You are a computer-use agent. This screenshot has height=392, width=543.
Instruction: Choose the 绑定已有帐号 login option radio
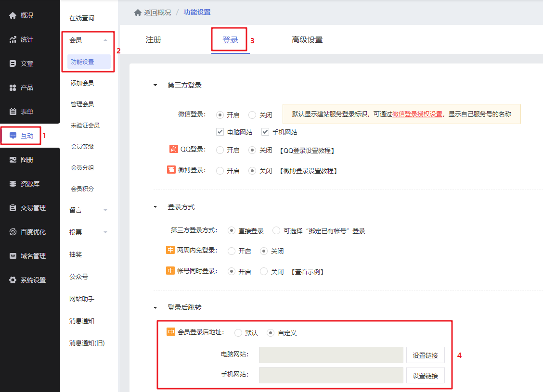(276, 230)
